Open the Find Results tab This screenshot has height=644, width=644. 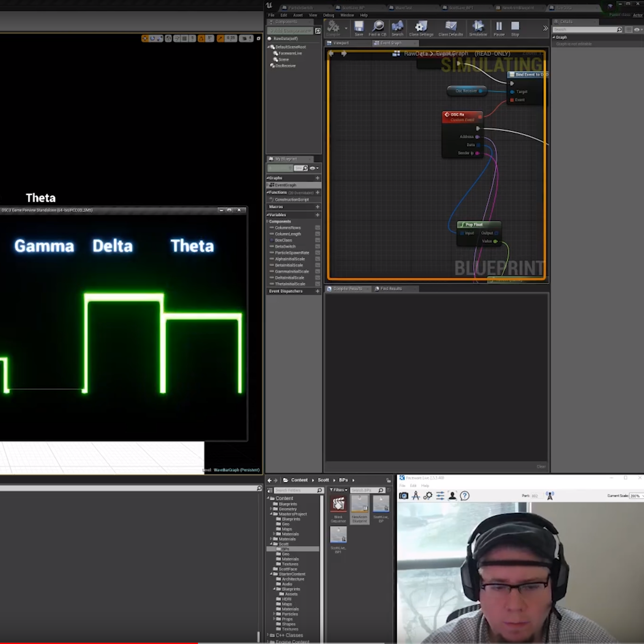point(390,289)
